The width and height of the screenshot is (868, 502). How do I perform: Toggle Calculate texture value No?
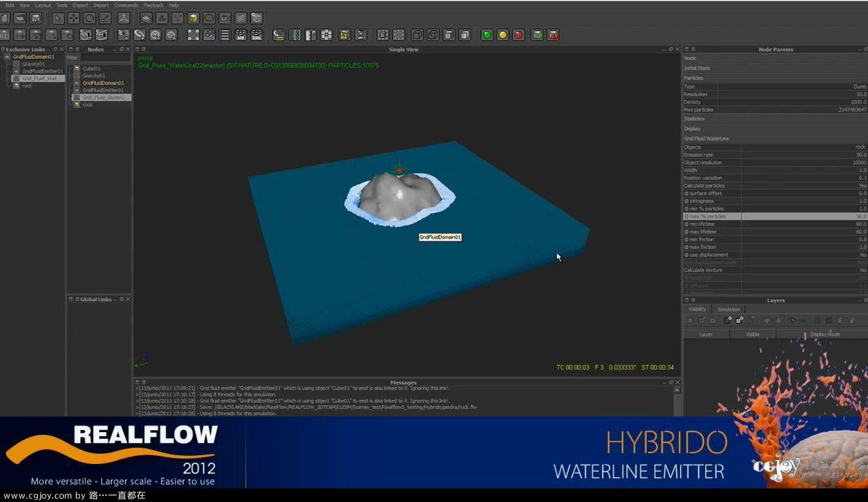804,270
